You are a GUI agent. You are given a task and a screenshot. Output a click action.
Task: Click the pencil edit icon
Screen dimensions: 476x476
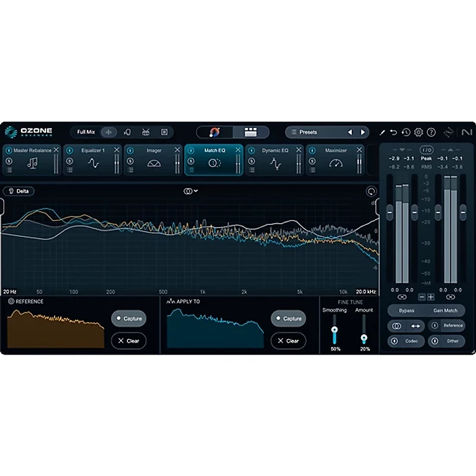[x=382, y=132]
